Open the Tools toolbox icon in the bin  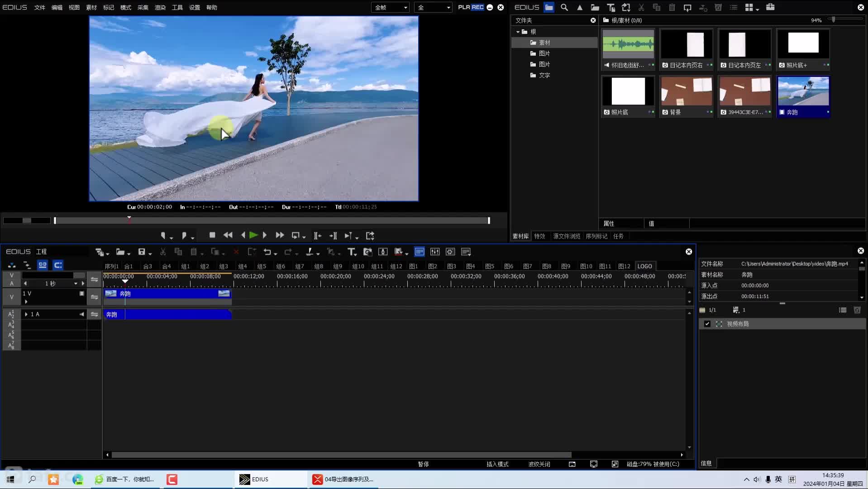tap(770, 7)
